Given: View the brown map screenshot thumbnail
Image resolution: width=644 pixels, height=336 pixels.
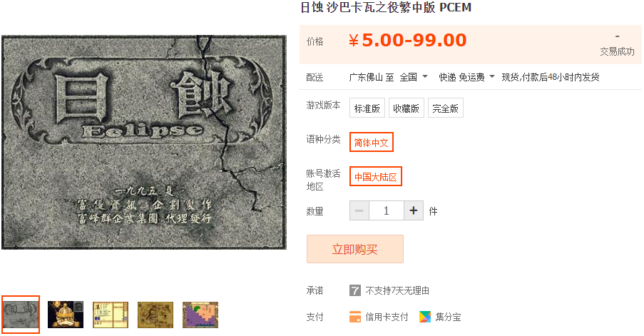Looking at the screenshot, I should [155, 315].
